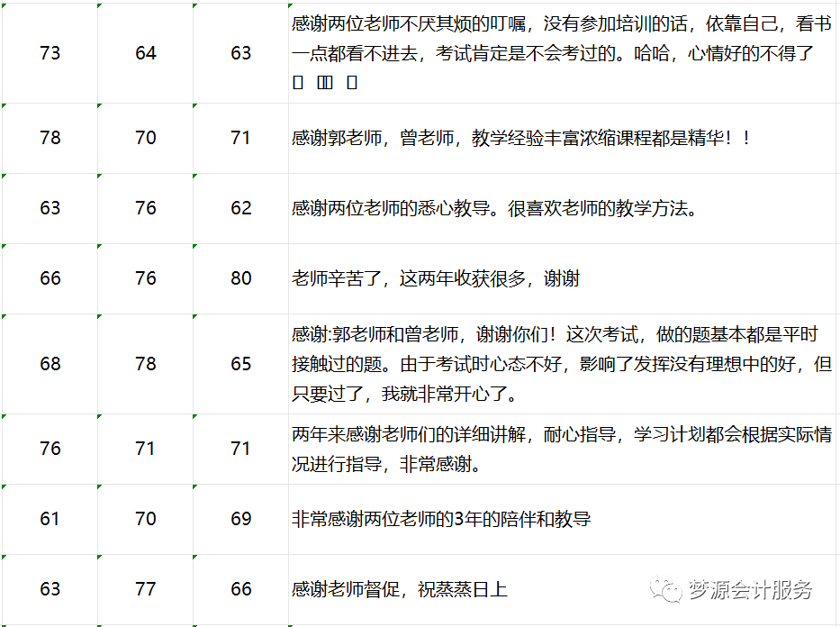Click the comment '感谢老师督促，祝蒸蒸日上'
Viewport: 840px width, 627px height.
pyautogui.click(x=400, y=590)
